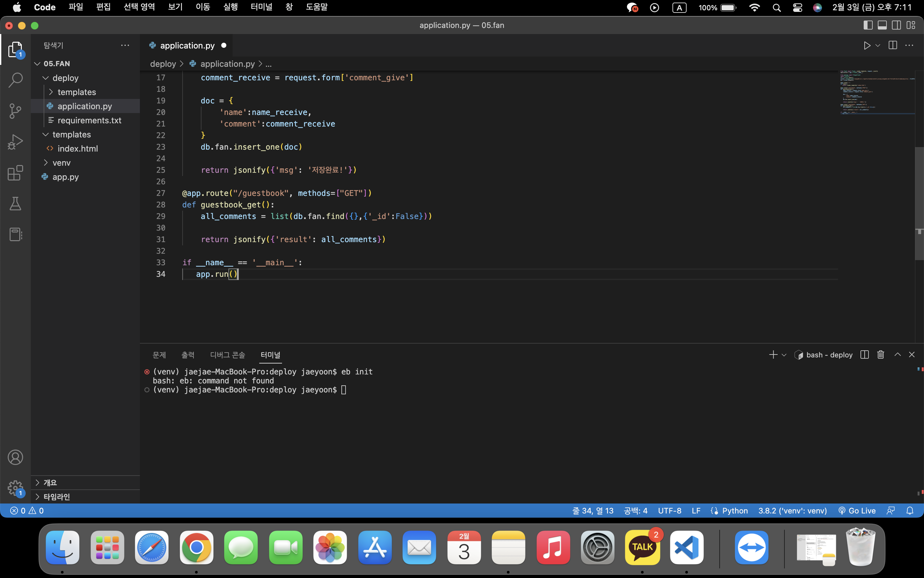
Task: Change end of line sequence LF
Action: pos(696,511)
